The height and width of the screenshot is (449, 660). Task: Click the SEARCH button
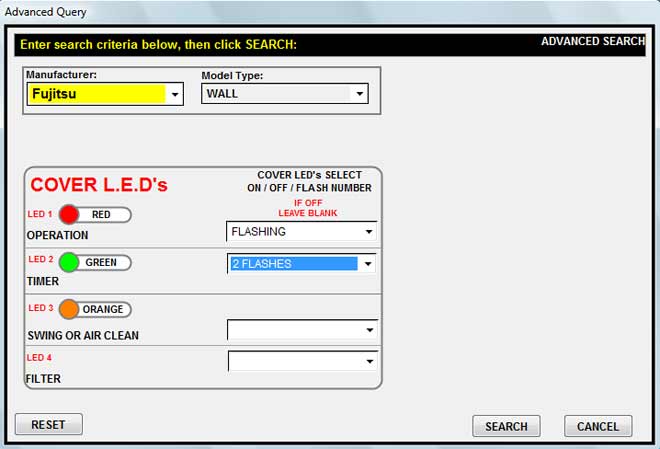506,427
